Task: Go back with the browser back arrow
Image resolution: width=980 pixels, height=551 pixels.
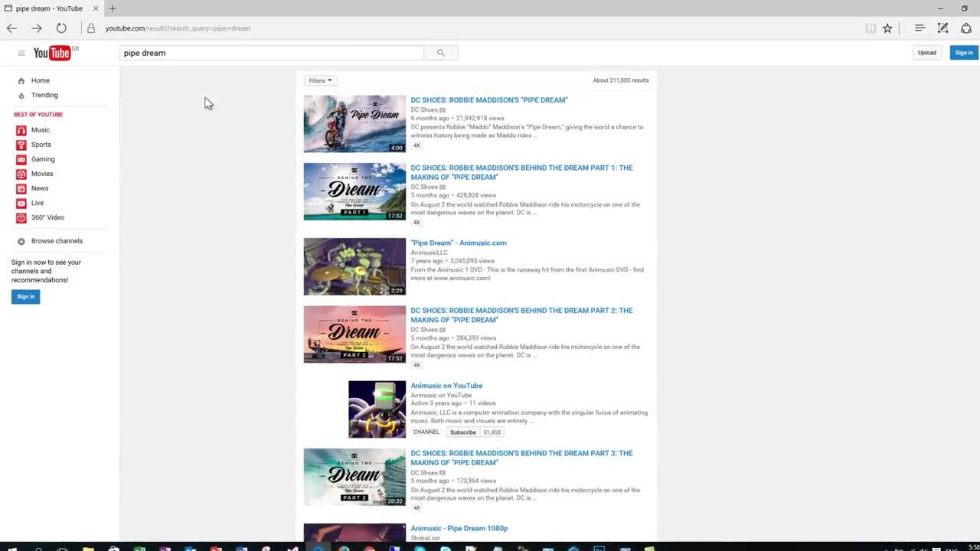Action: pyautogui.click(x=11, y=28)
